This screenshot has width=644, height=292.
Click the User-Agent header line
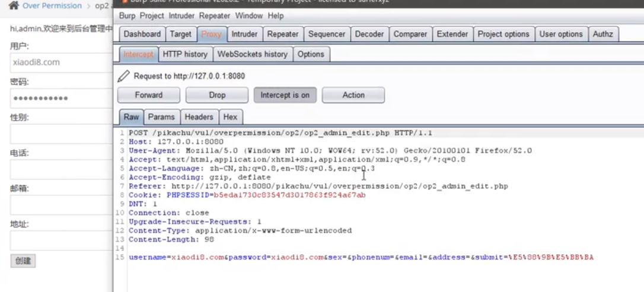click(330, 151)
